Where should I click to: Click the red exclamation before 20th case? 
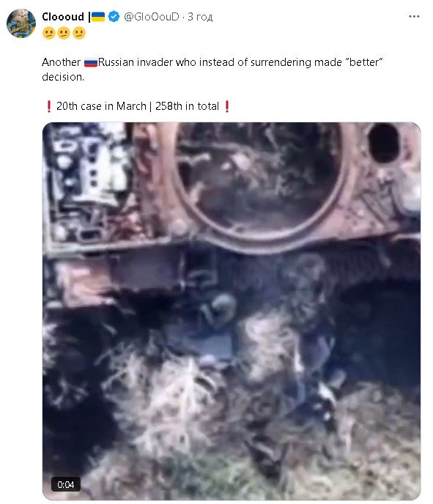pyautogui.click(x=49, y=106)
